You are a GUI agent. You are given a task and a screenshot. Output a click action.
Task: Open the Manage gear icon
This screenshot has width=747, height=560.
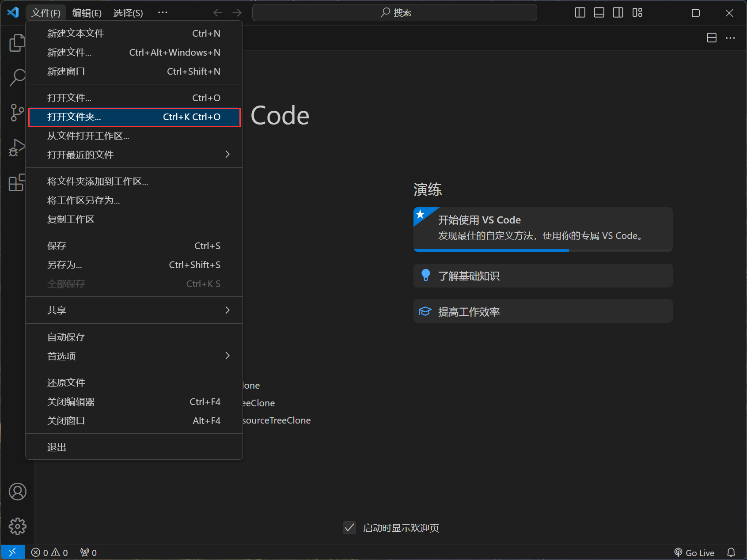(x=18, y=526)
